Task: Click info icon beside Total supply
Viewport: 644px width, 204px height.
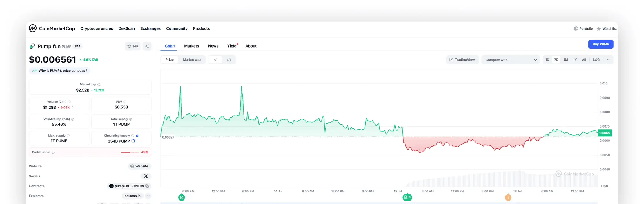Action: 131,119
